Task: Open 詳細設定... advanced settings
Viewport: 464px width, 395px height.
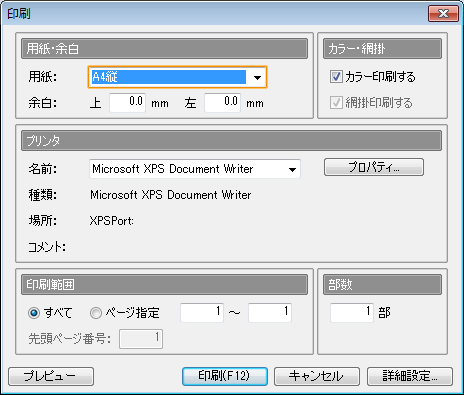Action: pos(410,376)
